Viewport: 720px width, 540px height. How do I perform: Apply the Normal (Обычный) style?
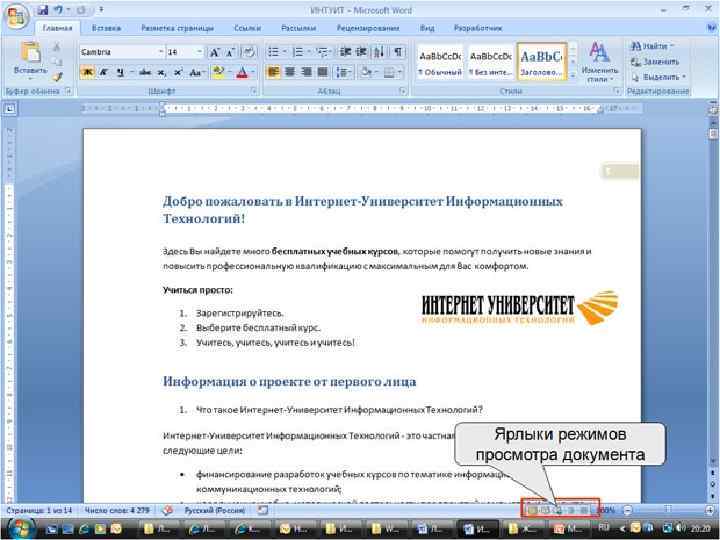coord(440,62)
